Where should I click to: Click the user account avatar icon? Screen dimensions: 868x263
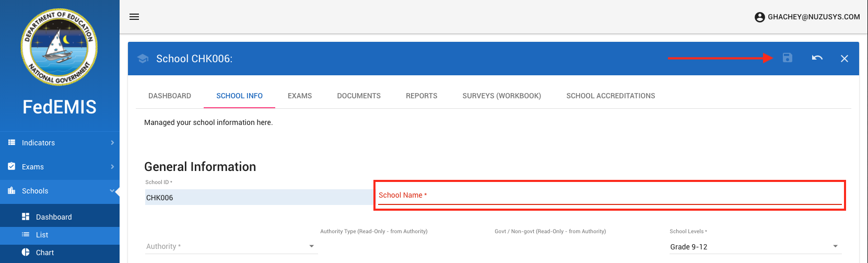click(760, 17)
